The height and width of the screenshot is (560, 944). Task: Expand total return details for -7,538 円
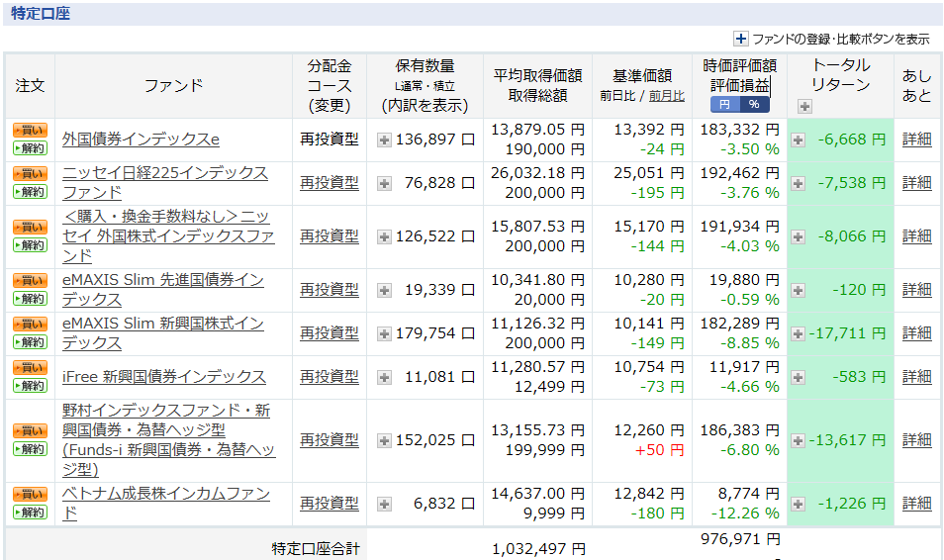(798, 184)
